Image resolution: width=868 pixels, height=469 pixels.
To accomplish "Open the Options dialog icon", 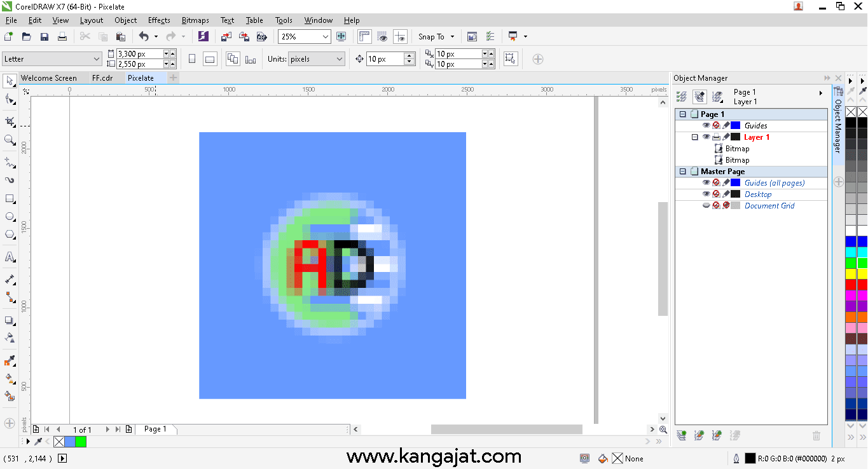I will 490,37.
